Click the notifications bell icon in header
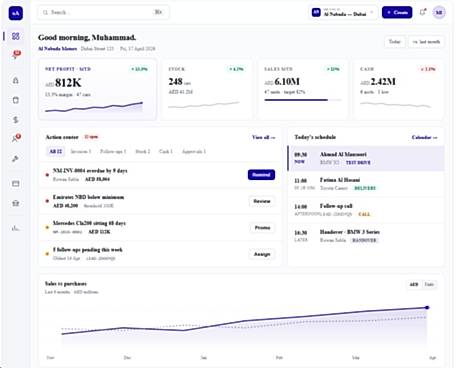459x368 pixels. click(x=423, y=13)
